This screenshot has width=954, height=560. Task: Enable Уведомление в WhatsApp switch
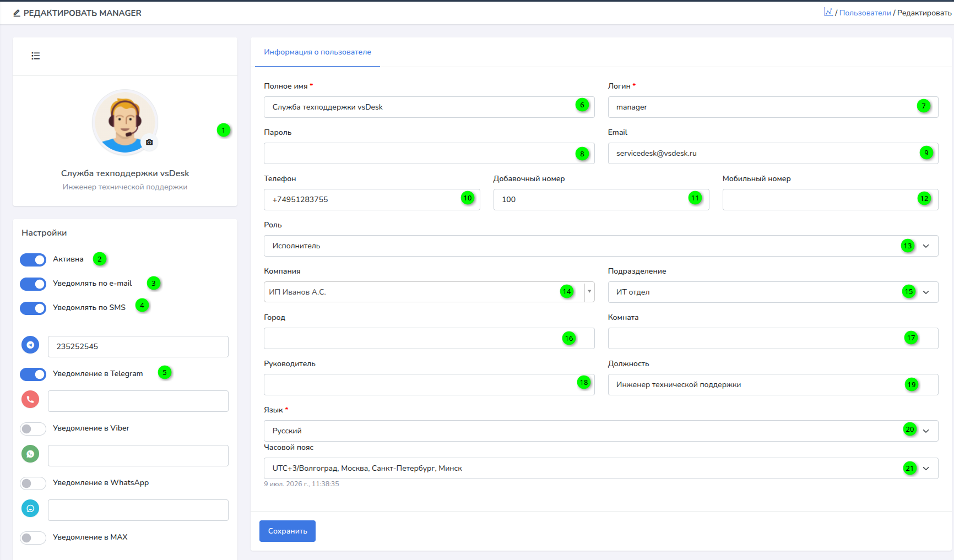[x=33, y=483]
